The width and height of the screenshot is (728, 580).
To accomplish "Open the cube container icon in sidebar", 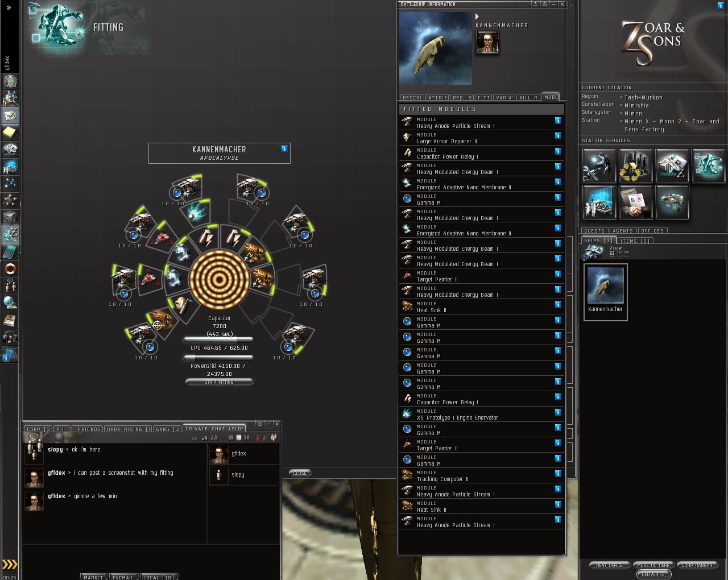I will coord(10,218).
